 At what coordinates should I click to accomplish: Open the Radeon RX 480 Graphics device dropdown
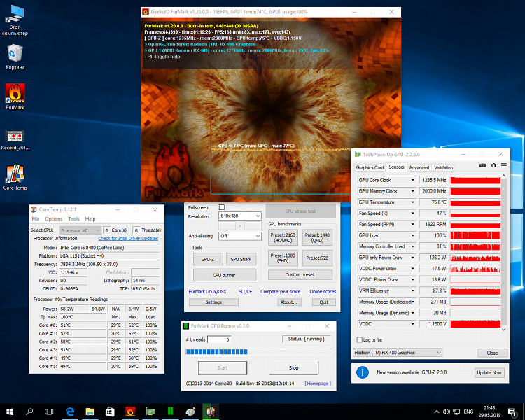pos(398,353)
